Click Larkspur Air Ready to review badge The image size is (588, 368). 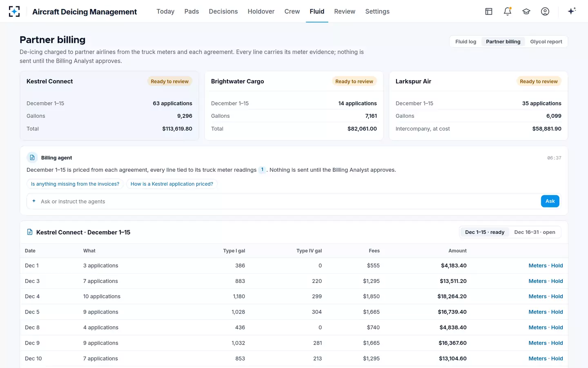[x=539, y=81]
